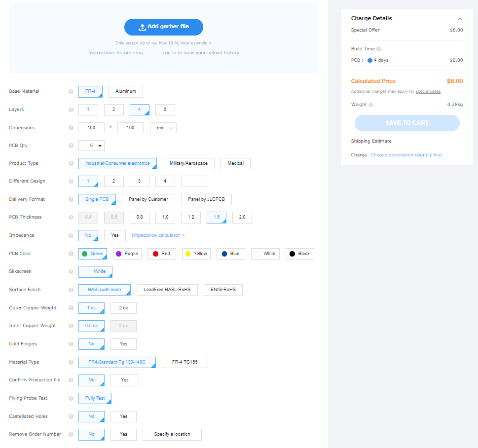The height and width of the screenshot is (448, 478).
Task: Choose Specify a location option
Action: 172,435
